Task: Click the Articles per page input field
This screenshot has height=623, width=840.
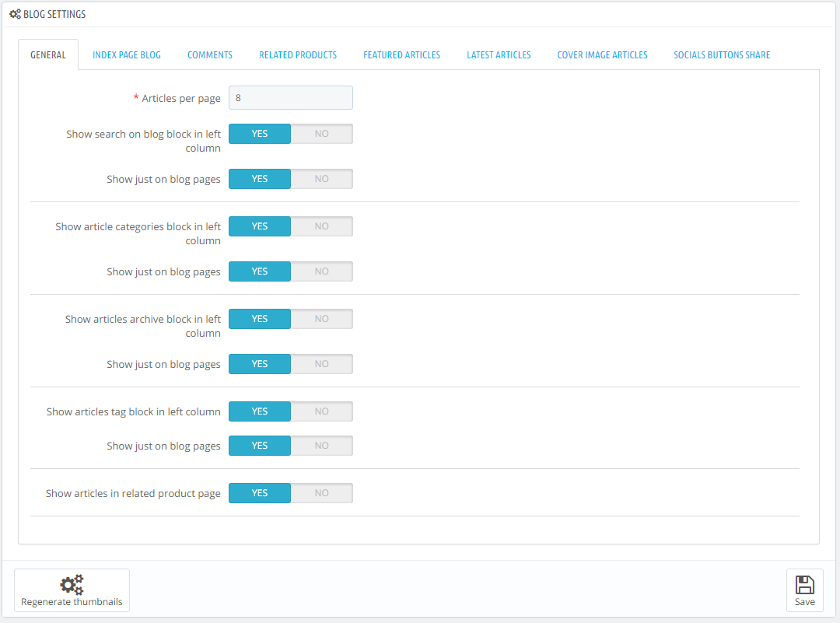Action: 291,97
